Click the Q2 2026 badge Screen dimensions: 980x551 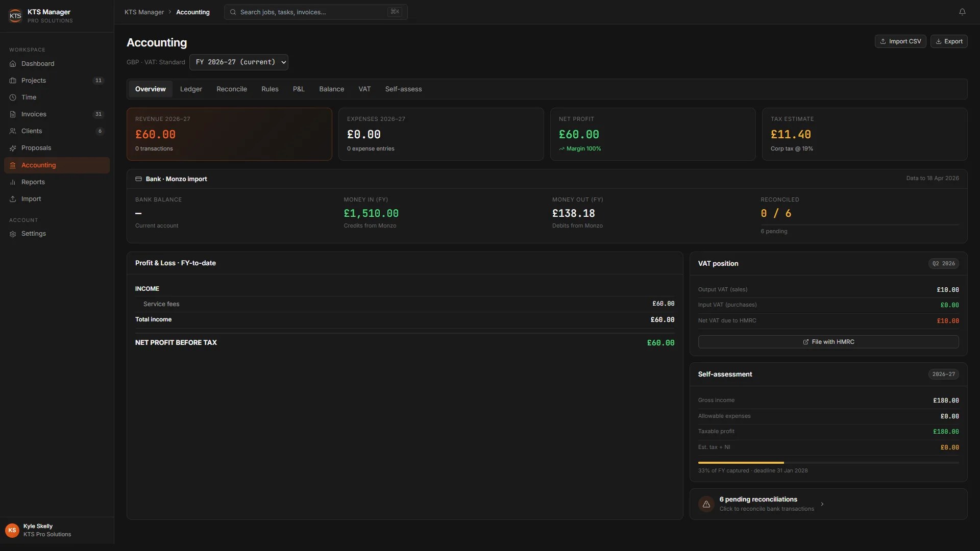coord(943,264)
